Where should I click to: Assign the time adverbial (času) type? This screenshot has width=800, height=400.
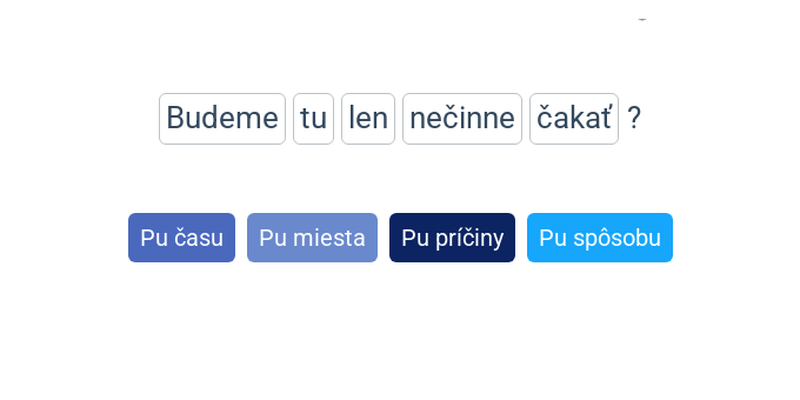[x=182, y=238]
